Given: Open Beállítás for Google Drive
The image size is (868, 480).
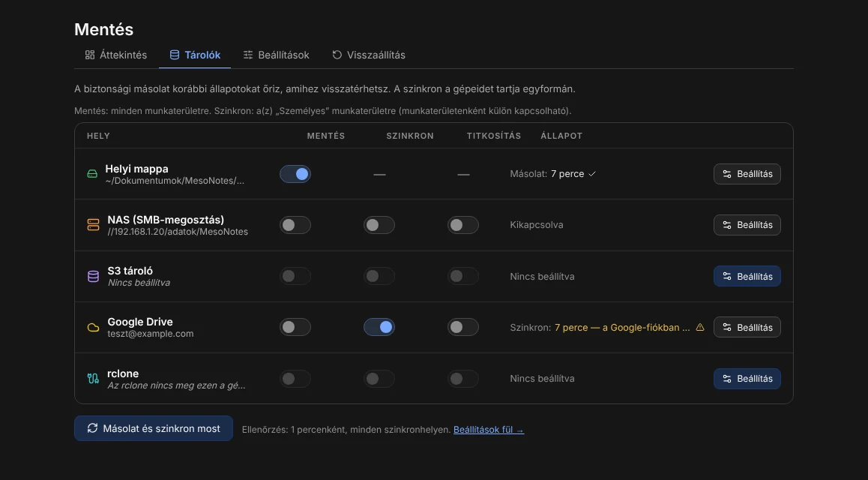Looking at the screenshot, I should point(747,327).
